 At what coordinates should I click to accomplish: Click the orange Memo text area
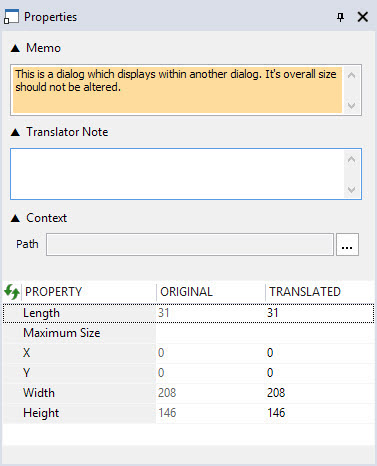[x=177, y=90]
